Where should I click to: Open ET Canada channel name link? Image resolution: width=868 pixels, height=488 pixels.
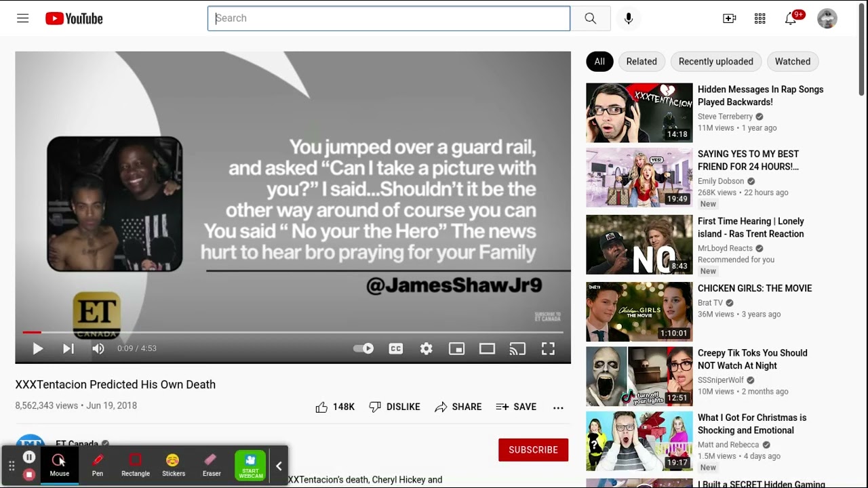click(77, 444)
